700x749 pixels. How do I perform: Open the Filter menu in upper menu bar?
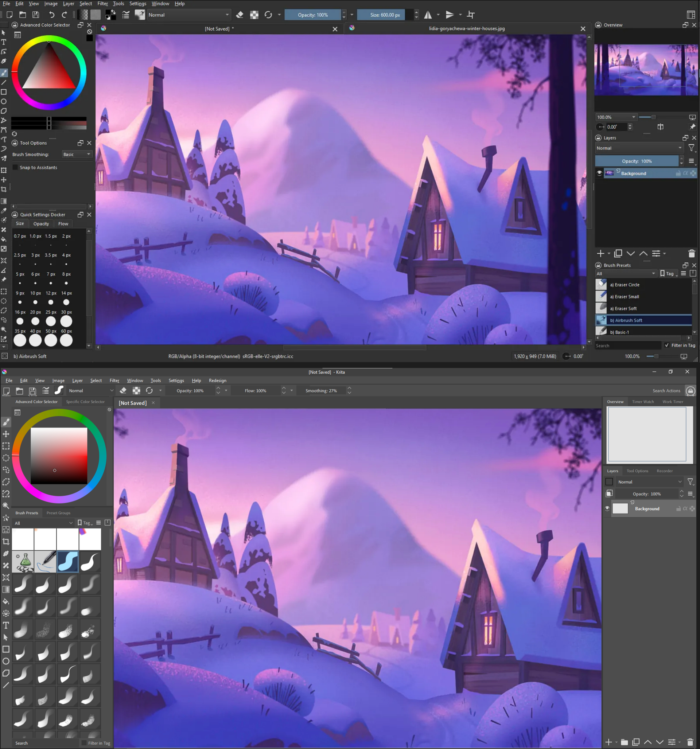point(102,3)
